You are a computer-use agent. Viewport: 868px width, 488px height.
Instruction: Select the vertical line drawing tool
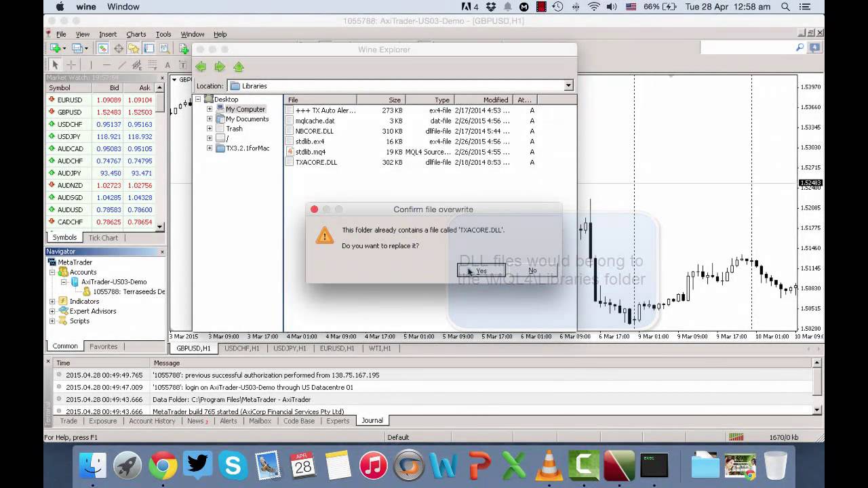(90, 65)
